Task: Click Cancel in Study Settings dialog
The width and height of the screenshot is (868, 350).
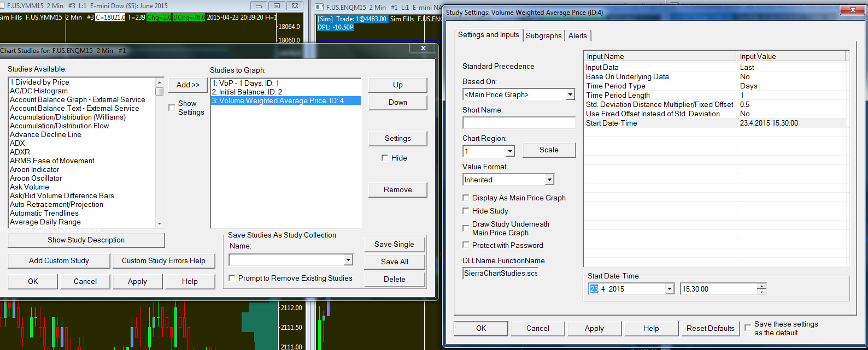Action: pos(538,328)
